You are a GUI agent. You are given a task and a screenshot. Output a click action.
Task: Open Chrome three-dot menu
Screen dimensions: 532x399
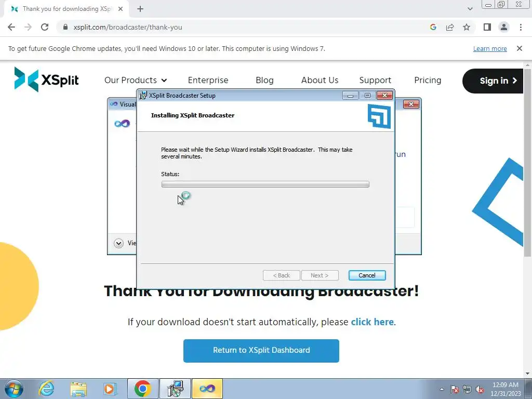click(x=521, y=27)
